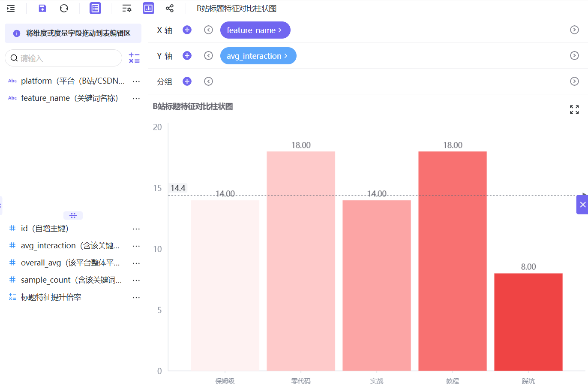
Task: Focus the 请输入 search field
Action: [63, 58]
